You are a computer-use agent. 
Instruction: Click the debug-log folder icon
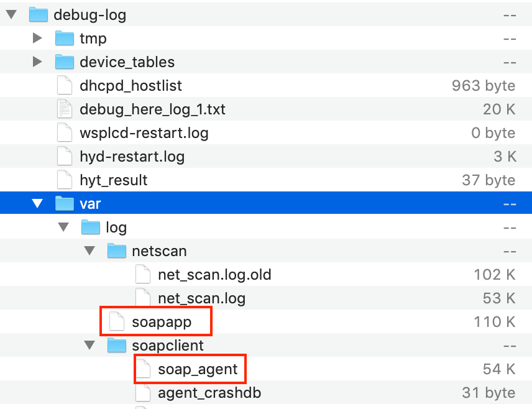[x=39, y=15]
